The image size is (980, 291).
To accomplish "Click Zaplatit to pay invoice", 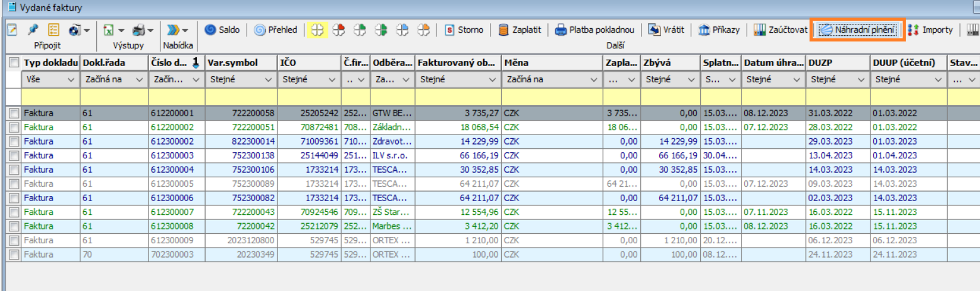I will pos(520,30).
